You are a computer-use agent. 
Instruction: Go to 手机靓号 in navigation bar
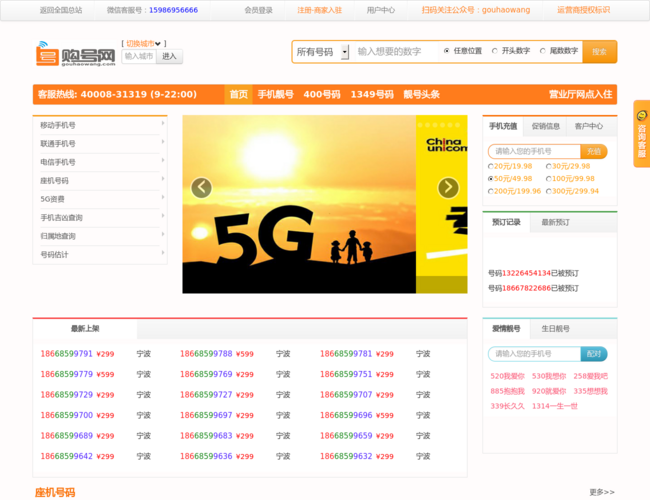(x=275, y=94)
